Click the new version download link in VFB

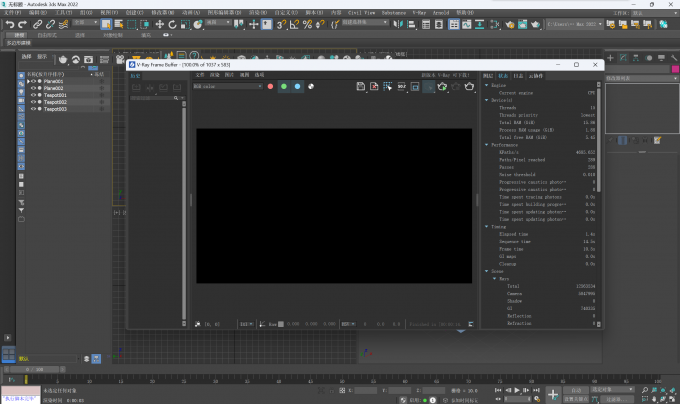(444, 75)
